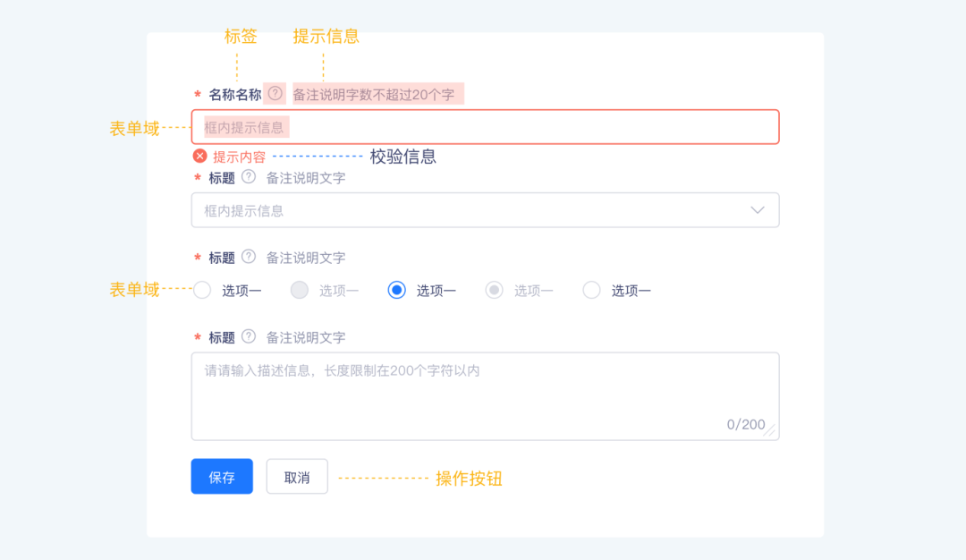The image size is (966, 560).
Task: Click the greyed-out checked 选项一 radio button
Action: click(x=494, y=290)
